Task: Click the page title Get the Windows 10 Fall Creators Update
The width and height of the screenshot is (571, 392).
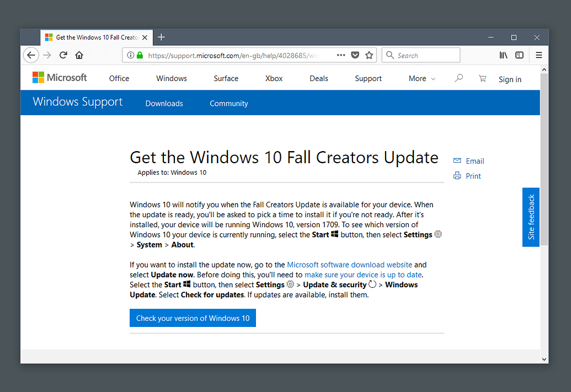Action: tap(284, 158)
